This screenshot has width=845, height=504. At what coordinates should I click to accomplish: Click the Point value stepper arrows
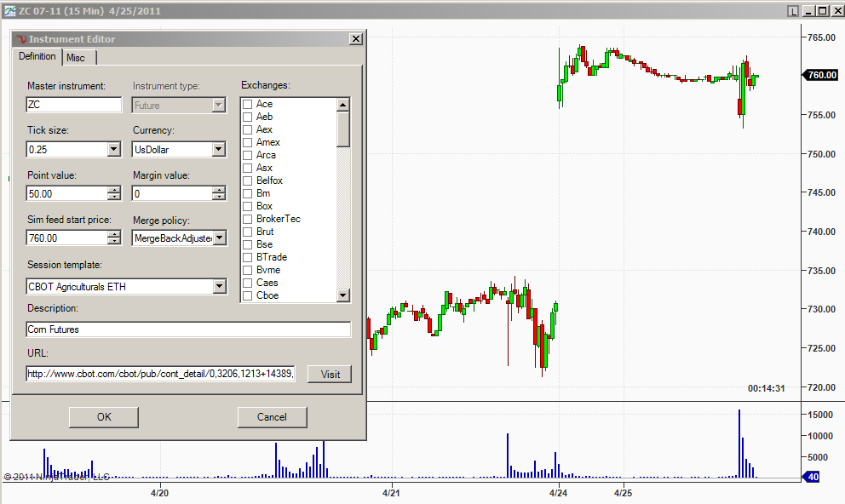[x=113, y=194]
